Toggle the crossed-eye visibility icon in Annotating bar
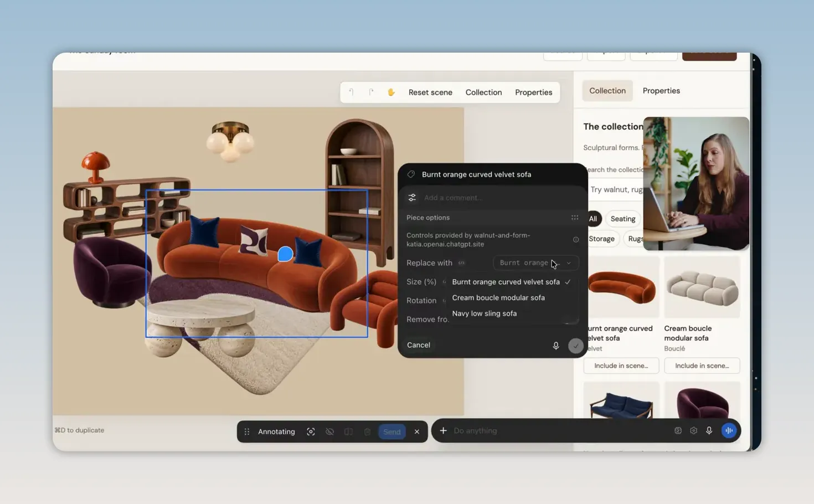Screen dimensions: 814x504 329,431
